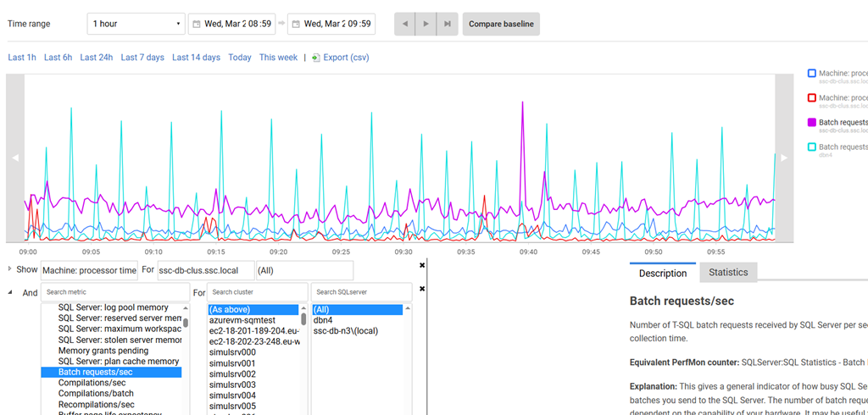Open the start date calendar icon
868x415 pixels.
[x=196, y=25]
